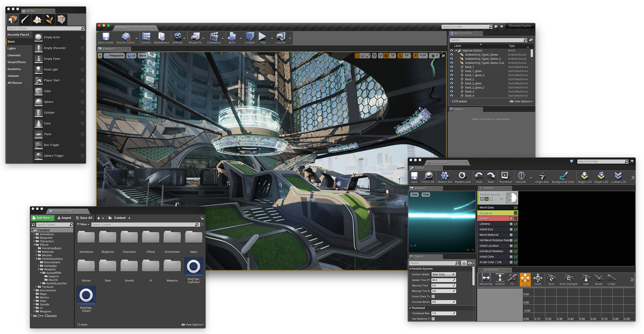Select the Pan tool in Curve Editor
Viewport: 644px width, 334px height.
coord(525,279)
